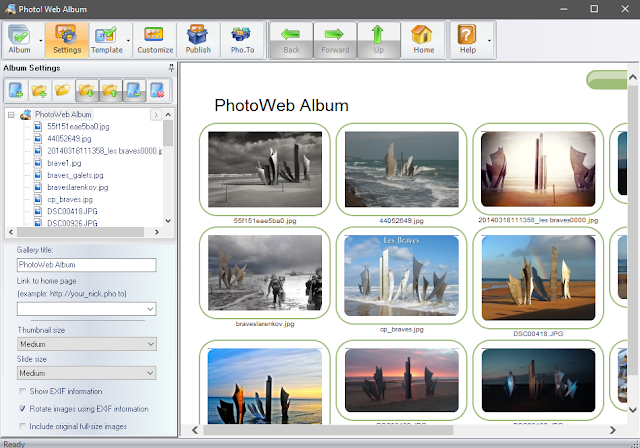Click the add folder icon with plus
This screenshot has height=448, width=640.
(x=40, y=90)
